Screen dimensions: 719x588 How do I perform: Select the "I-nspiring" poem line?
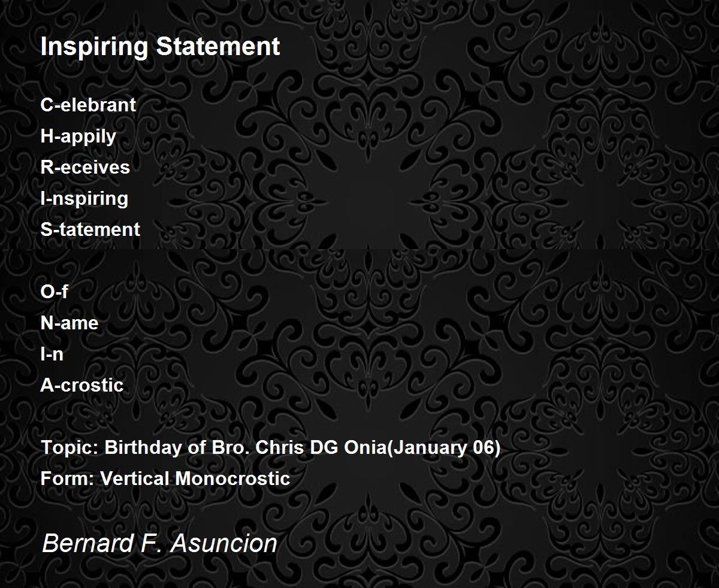click(x=84, y=198)
